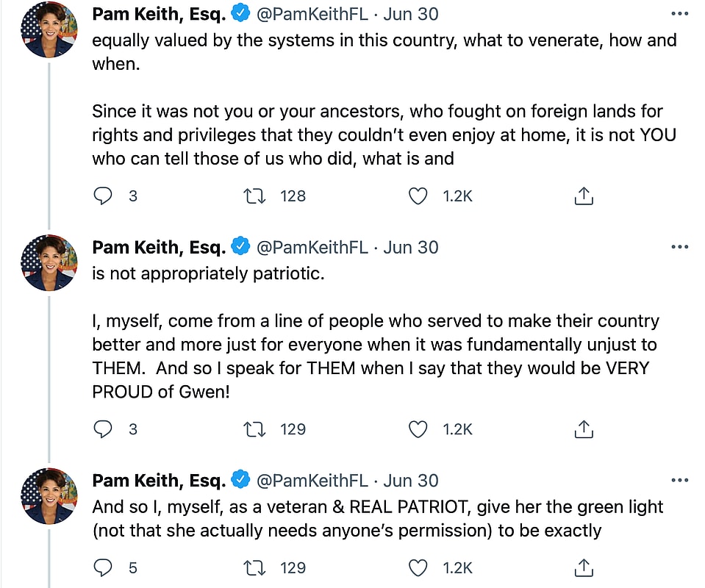Open Pam Keith, Esq. profile from the top tweet
705x588 pixels.
click(159, 14)
